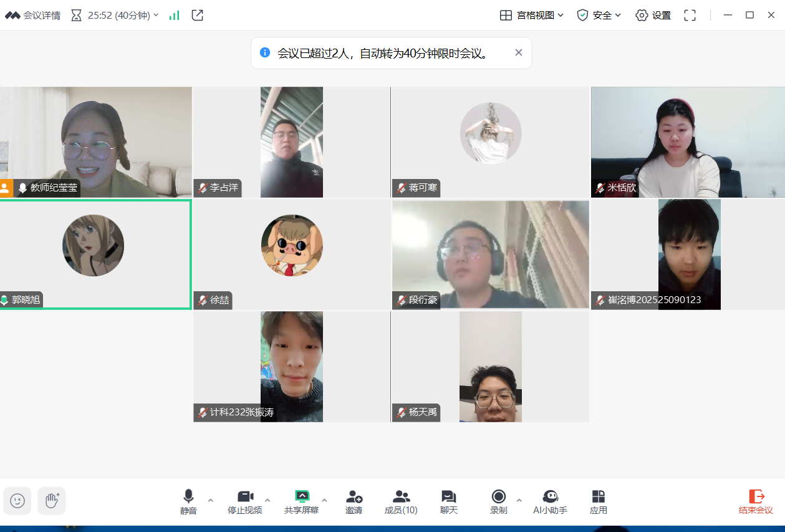785x532 pixels.
Task: Click the 结束会议 end meeting button
Action: [x=756, y=501]
